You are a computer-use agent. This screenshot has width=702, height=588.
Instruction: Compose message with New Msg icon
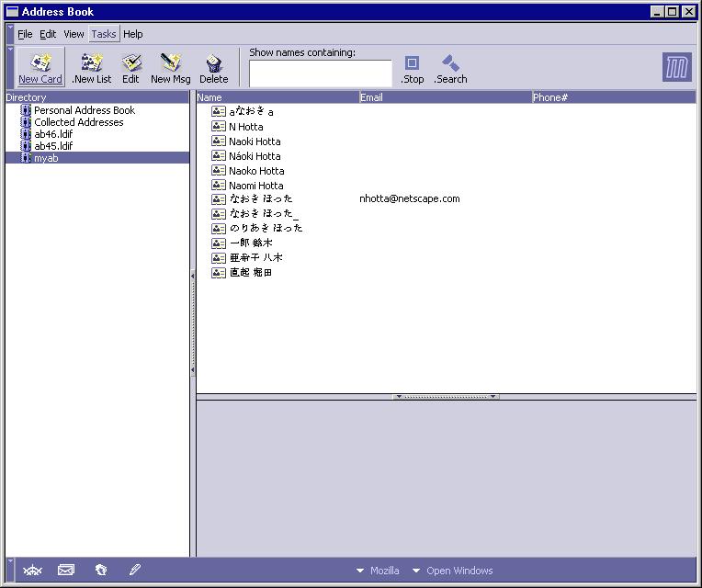click(171, 63)
